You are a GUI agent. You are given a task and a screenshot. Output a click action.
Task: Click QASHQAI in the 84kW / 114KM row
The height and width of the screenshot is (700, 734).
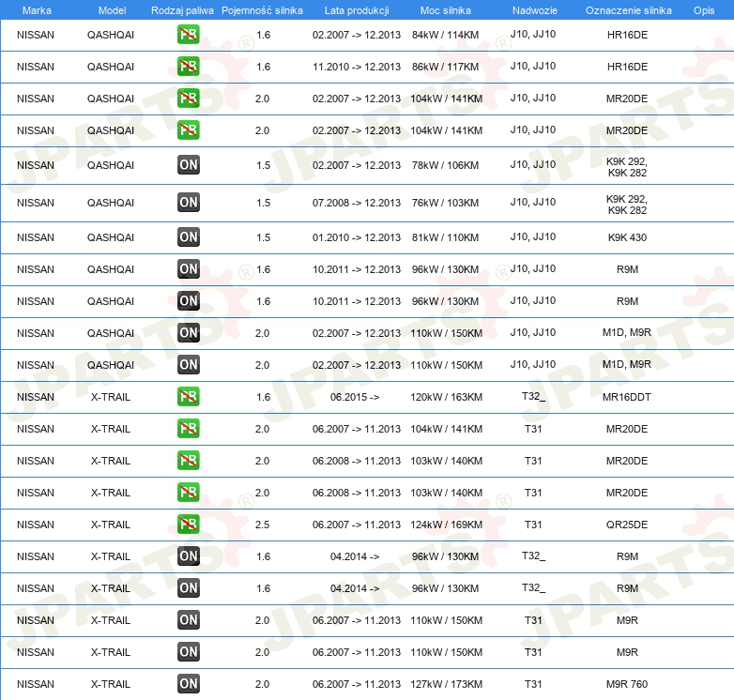coord(111,35)
